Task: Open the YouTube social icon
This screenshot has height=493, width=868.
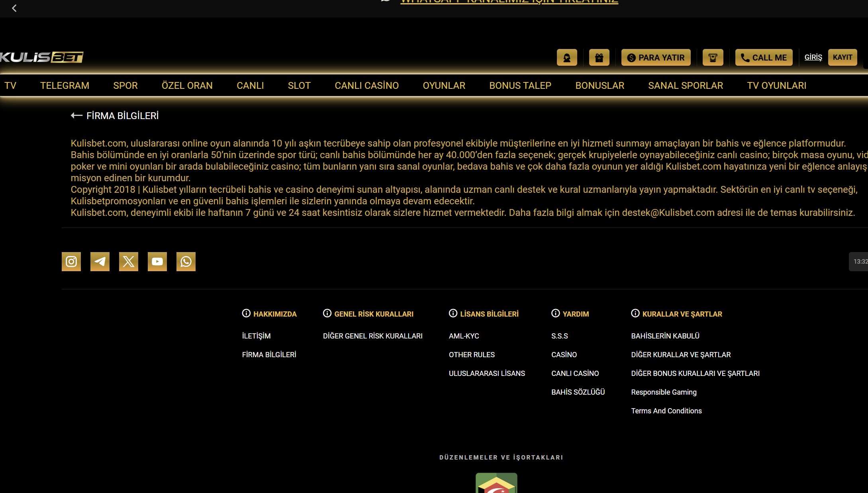Action: coord(157,262)
